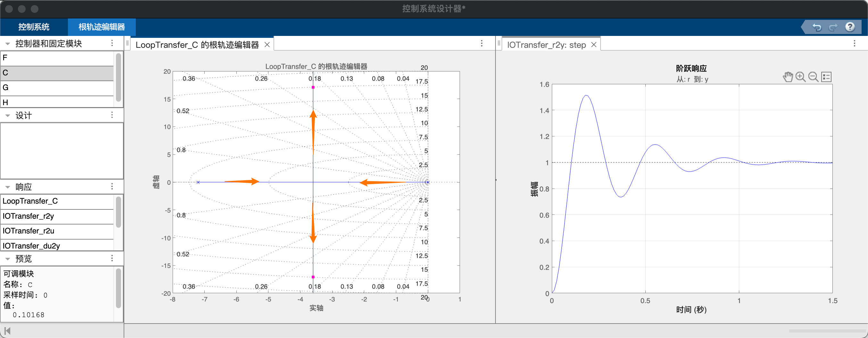Click the 虚轴 y-axis label
This screenshot has height=338, width=868.
pyautogui.click(x=156, y=182)
